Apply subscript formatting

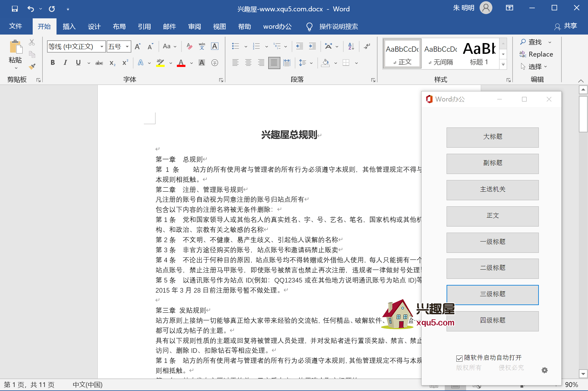click(x=112, y=63)
